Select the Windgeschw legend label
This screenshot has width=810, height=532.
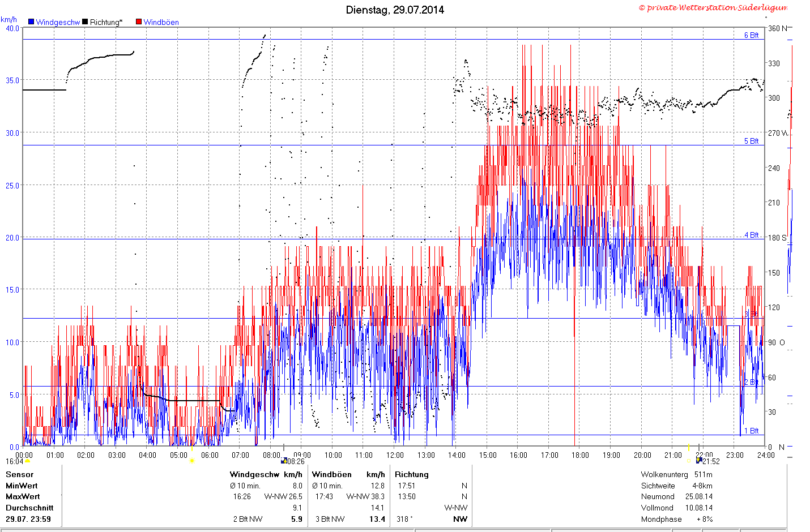(x=58, y=22)
